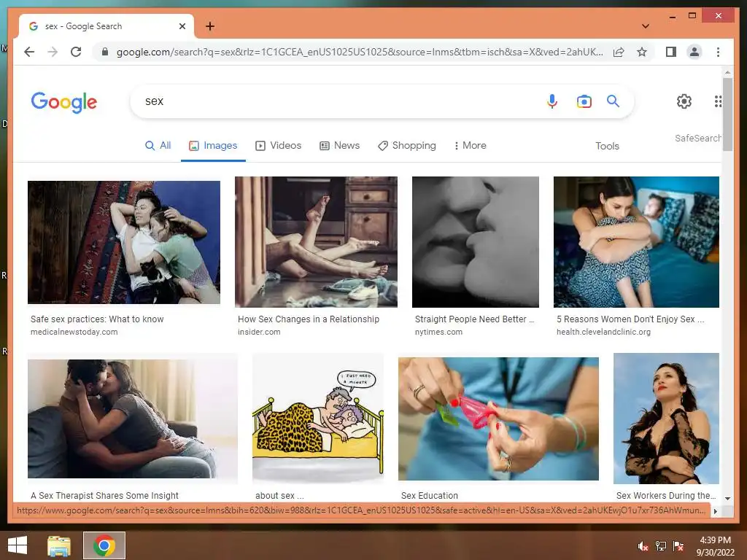Search by image with the camera icon
This screenshot has height=560, width=747.
pos(584,101)
